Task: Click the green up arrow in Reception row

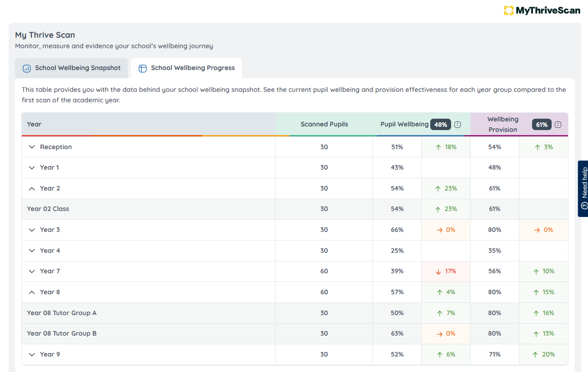Action: pyautogui.click(x=437, y=147)
